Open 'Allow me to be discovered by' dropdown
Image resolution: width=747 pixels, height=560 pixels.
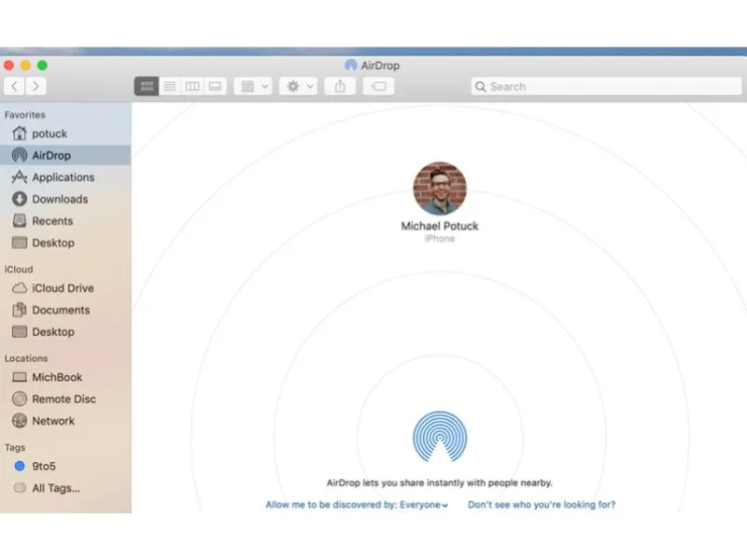[357, 505]
